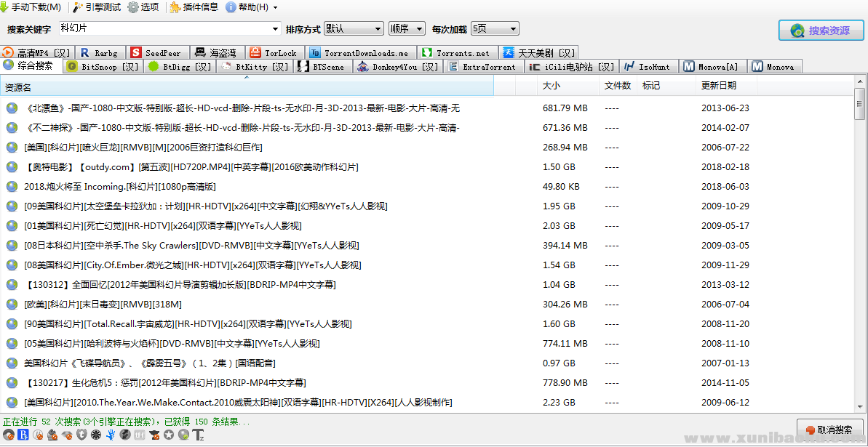Change 每次加载 using the 5页 dropdown
The height and width of the screenshot is (447, 868).
pos(493,28)
